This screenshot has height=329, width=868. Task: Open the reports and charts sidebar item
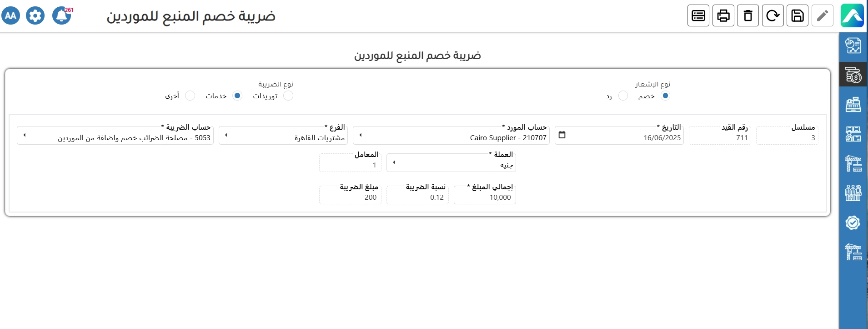(x=853, y=46)
